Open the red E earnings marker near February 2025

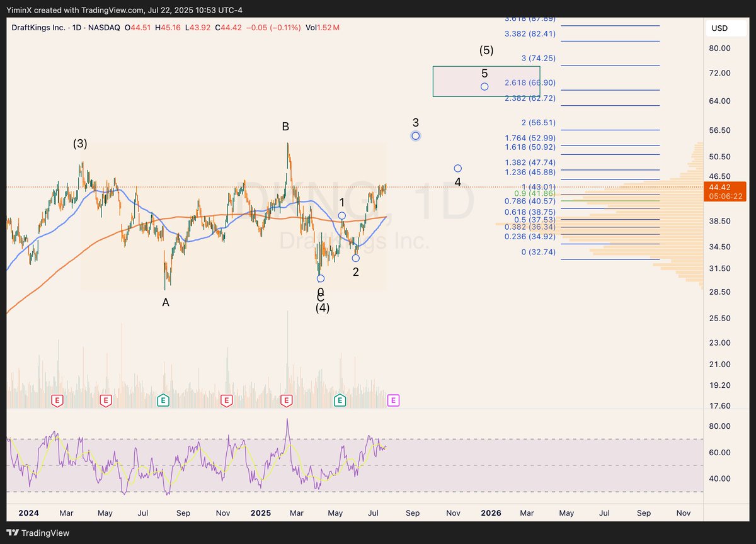point(287,400)
